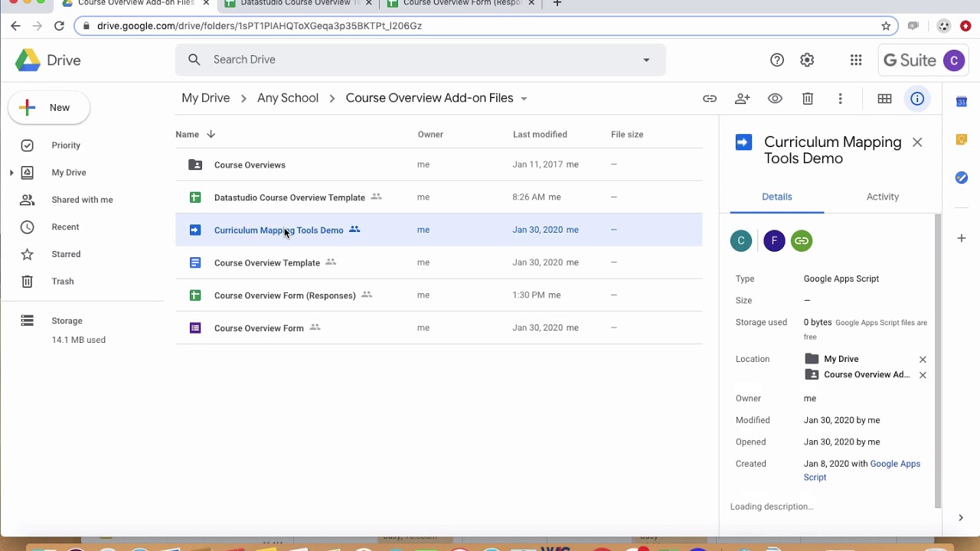This screenshot has height=551, width=980.
Task: Expand the My Drive tree in sidebar
Action: (11, 173)
